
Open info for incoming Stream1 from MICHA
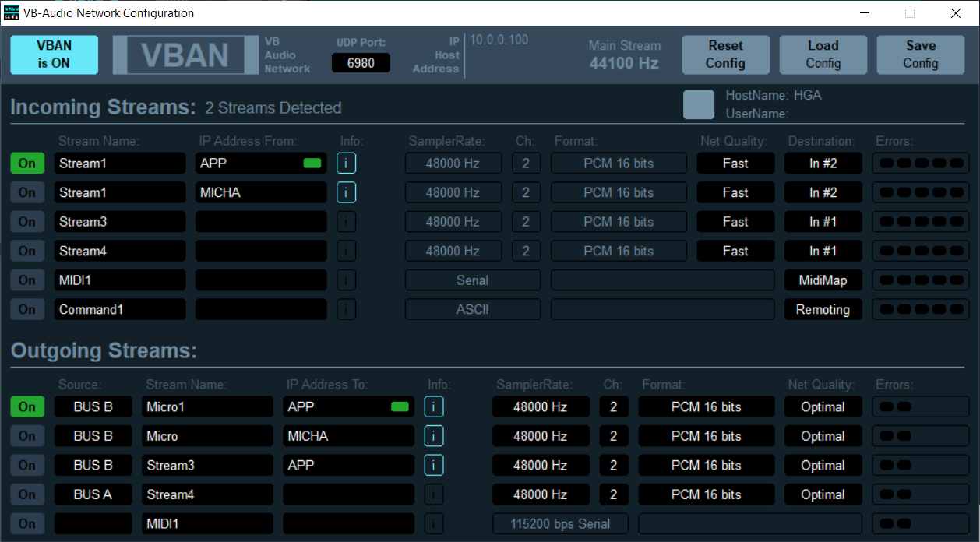pyautogui.click(x=347, y=192)
